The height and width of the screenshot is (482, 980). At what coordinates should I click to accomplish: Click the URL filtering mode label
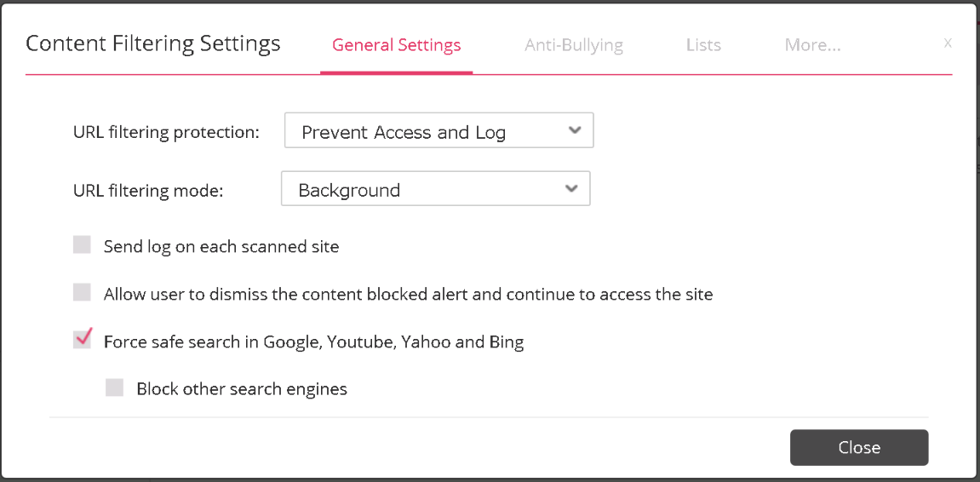pos(148,191)
